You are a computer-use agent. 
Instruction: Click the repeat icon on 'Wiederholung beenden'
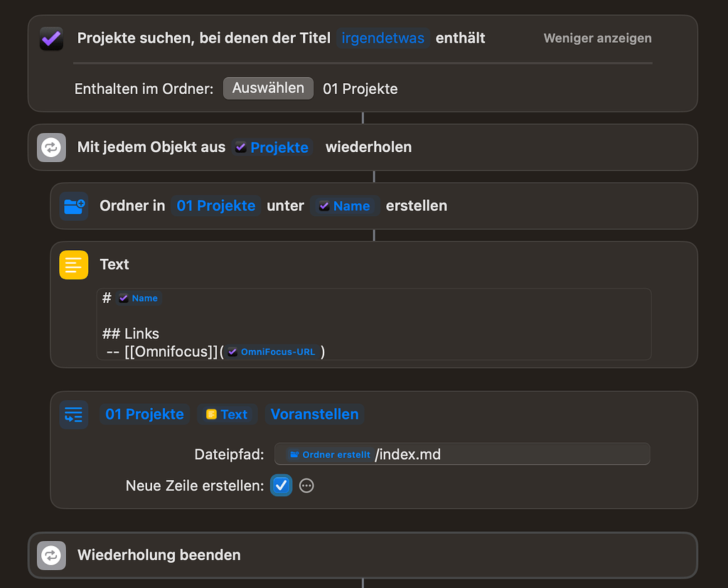coord(50,555)
